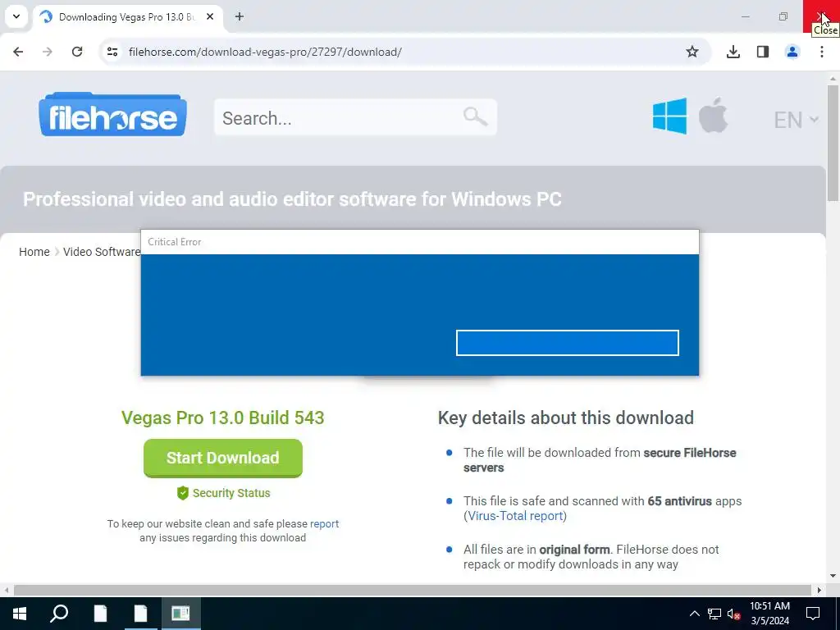
Task: Click the Security Status shield icon
Action: click(x=183, y=493)
